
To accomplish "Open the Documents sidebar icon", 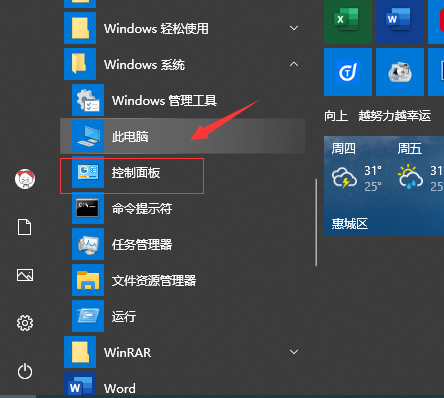I will point(25,227).
